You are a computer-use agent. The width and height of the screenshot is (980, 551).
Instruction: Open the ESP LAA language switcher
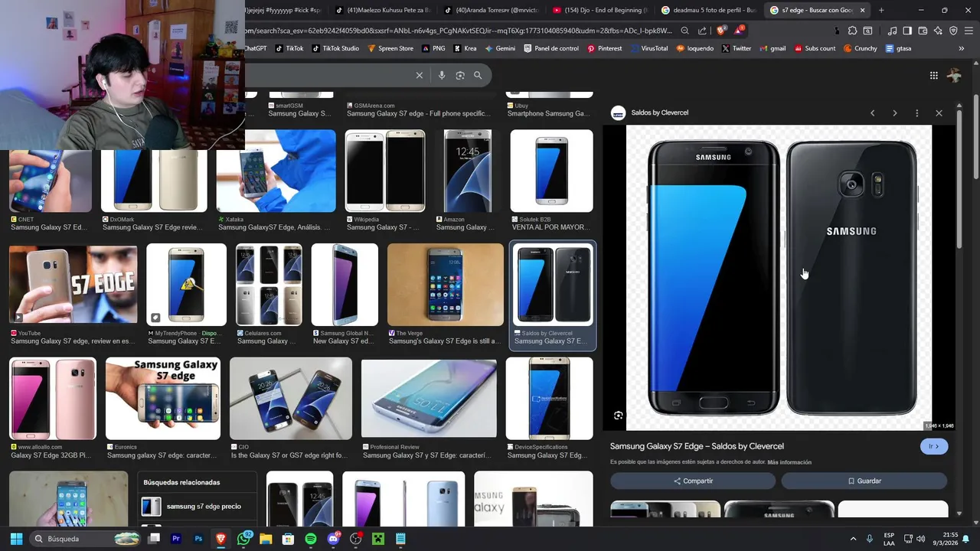889,539
